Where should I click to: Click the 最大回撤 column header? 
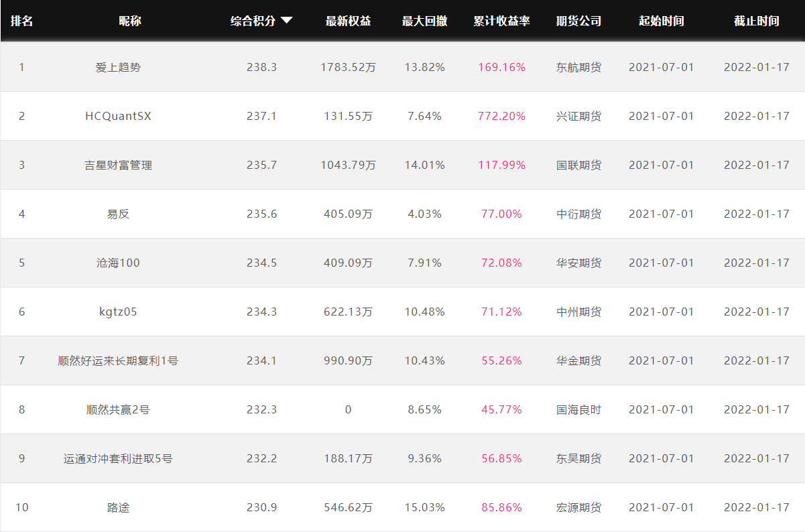click(x=424, y=21)
